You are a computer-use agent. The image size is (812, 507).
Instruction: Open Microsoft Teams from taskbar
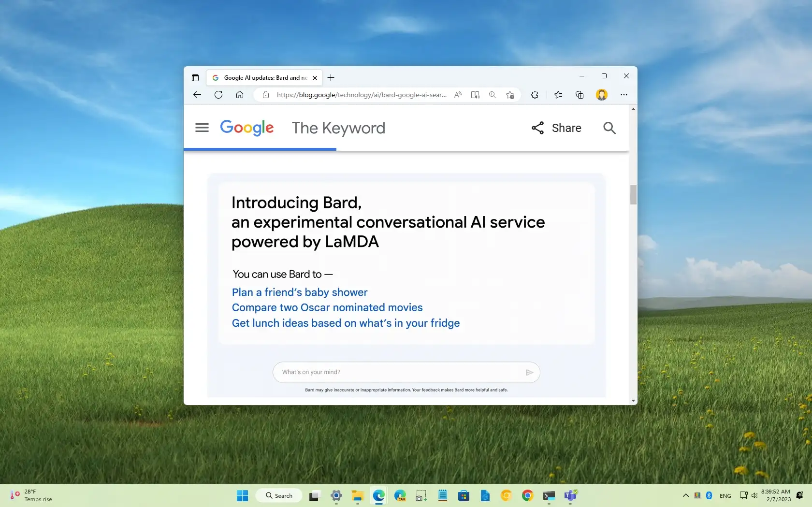(570, 495)
